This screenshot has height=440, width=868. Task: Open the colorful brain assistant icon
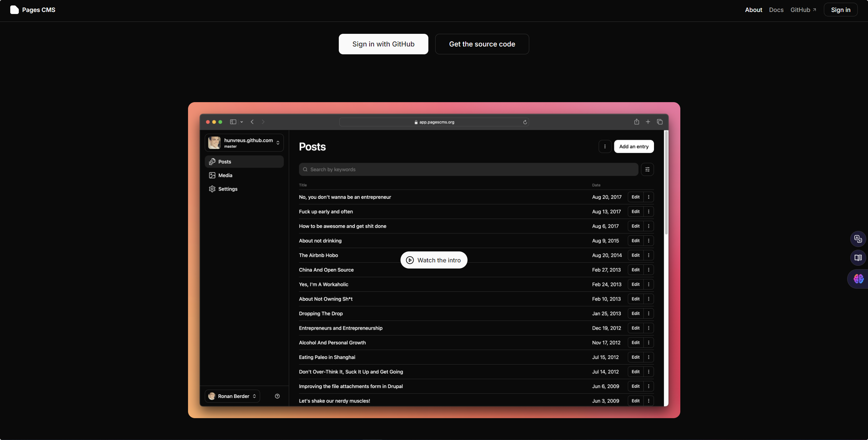858,279
